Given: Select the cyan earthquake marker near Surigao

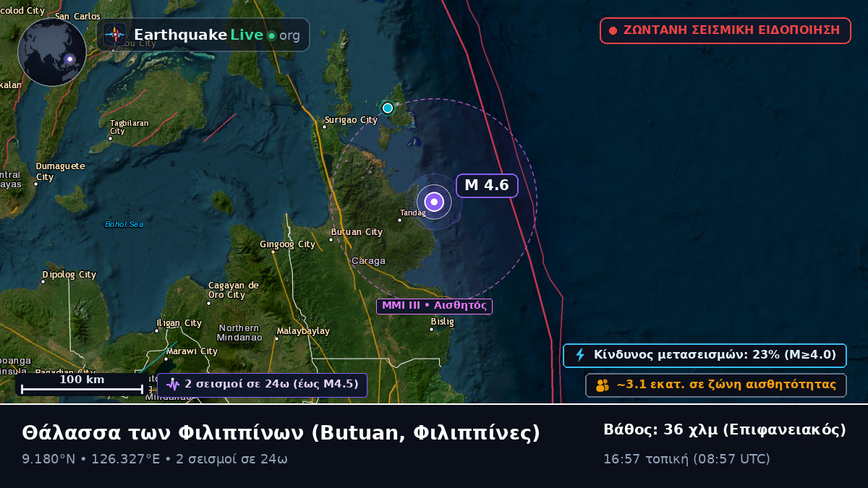Looking at the screenshot, I should (388, 108).
